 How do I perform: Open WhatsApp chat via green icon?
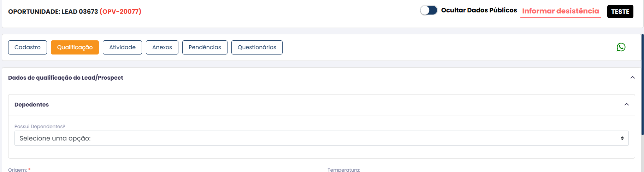(x=621, y=47)
